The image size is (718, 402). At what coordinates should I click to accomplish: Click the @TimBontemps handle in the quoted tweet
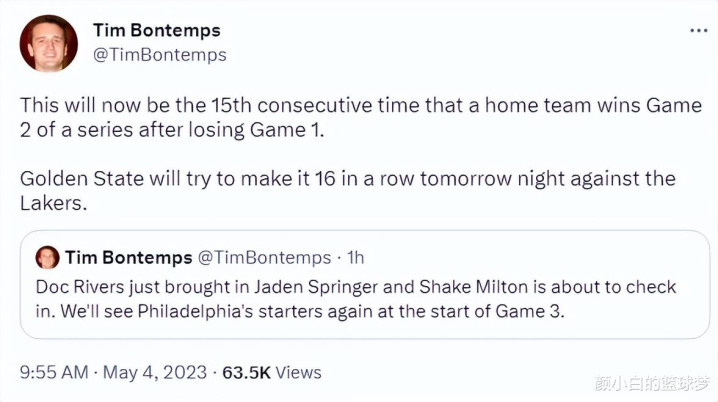click(x=260, y=258)
